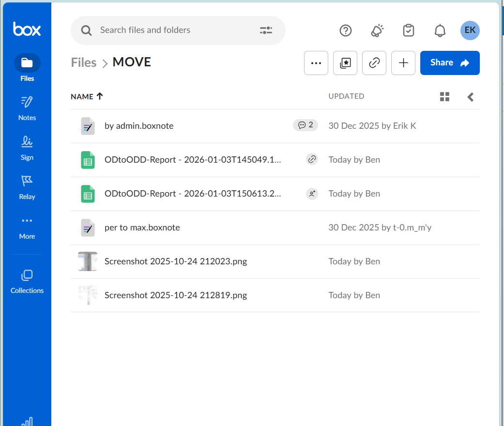Open the clipboard tasks icon
The width and height of the screenshot is (504, 426).
408,30
